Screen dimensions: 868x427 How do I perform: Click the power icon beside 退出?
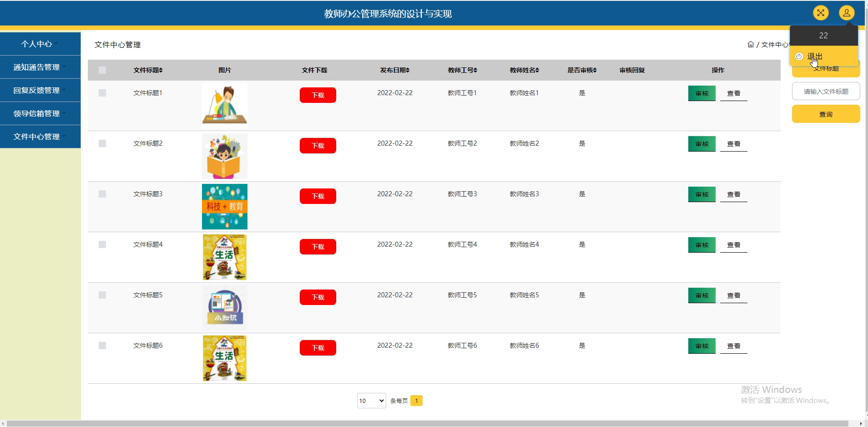799,56
